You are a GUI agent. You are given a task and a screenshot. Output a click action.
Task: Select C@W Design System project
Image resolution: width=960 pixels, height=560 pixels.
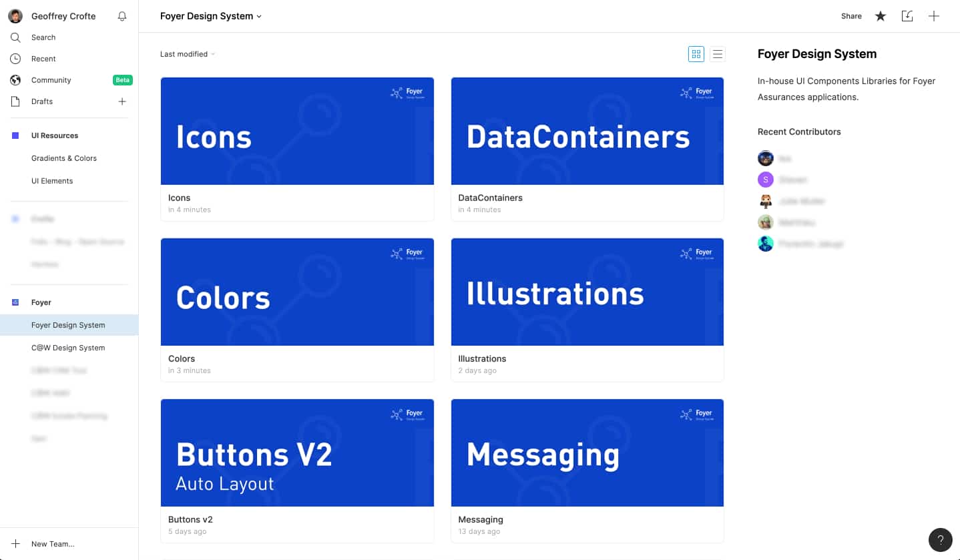[69, 348]
